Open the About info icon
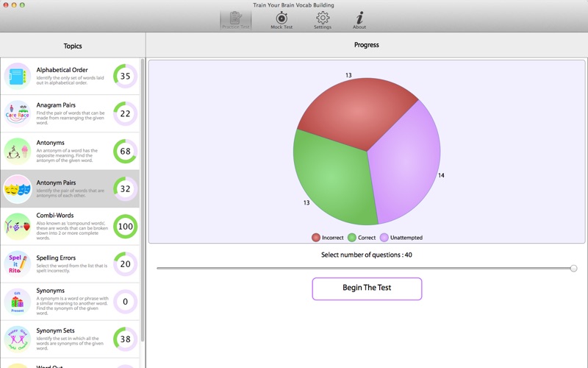This screenshot has width=588, height=368. pyautogui.click(x=359, y=17)
